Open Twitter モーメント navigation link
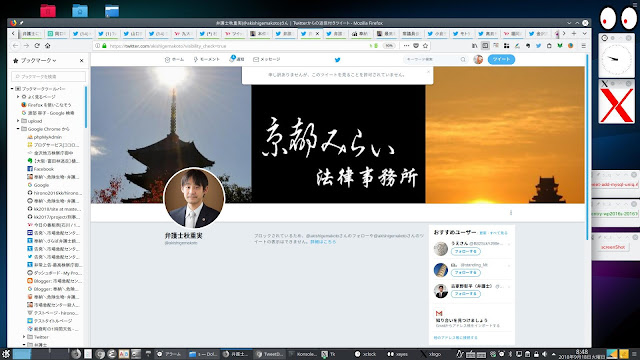The height and width of the screenshot is (360, 640). 207,60
